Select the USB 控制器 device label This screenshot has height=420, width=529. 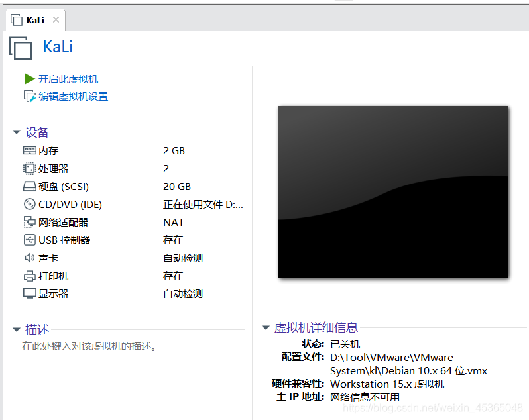tap(64, 240)
